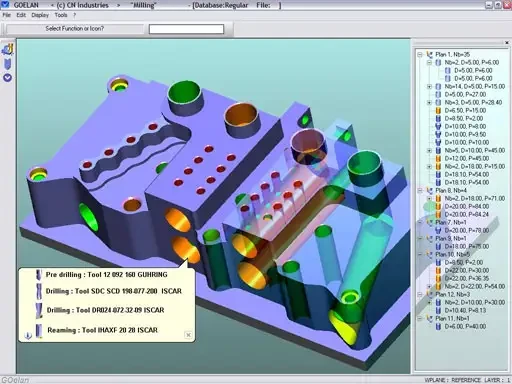Collapse the Plan 8, Nb=4 node
Image resolution: width=512 pixels, height=384 pixels.
point(420,190)
